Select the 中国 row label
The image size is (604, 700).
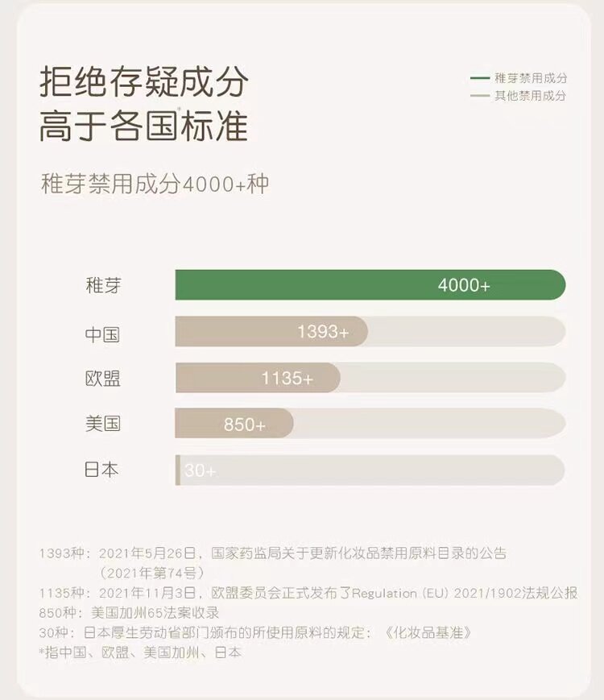[102, 332]
